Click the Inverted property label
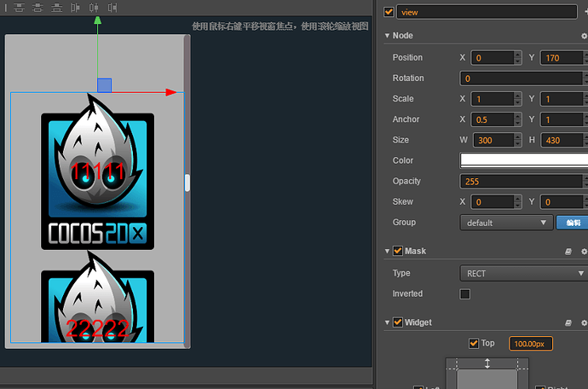 [407, 293]
